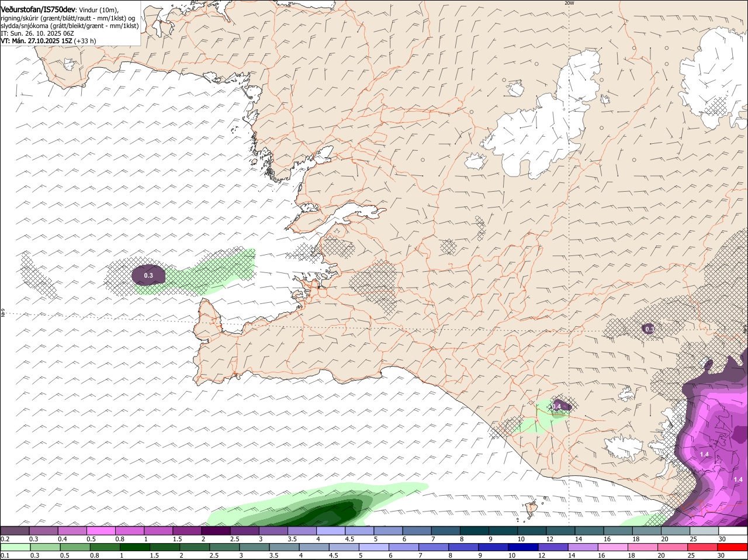This screenshot has width=748, height=560.
Task: Pick lower legend swatch between 0.1 and 0.3
Action: pyautogui.click(x=15, y=547)
